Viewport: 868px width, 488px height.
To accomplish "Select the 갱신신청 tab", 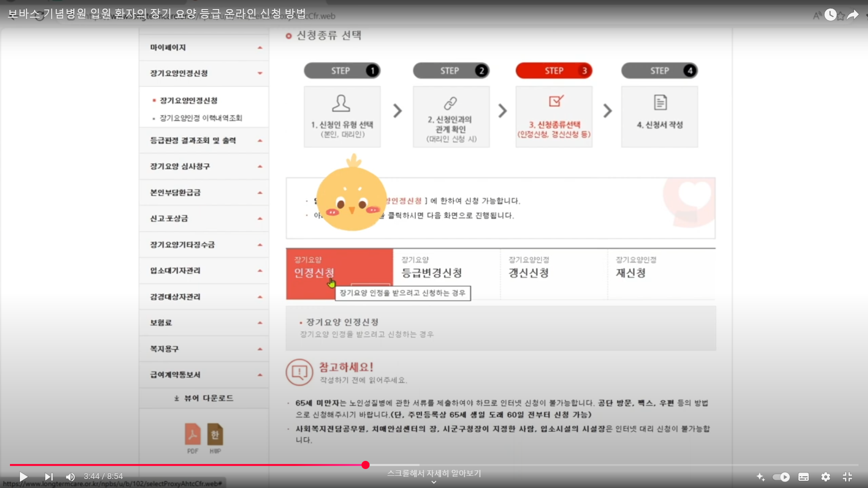I will (x=553, y=273).
